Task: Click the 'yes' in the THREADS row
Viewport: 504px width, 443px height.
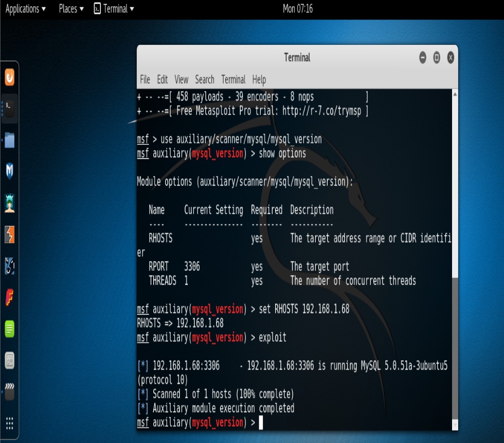Action: pos(257,282)
